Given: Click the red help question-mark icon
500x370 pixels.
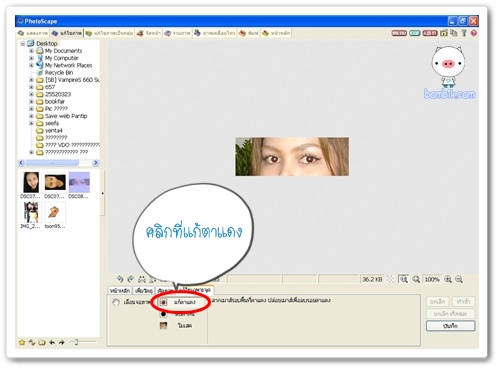Looking at the screenshot, I should point(474,33).
